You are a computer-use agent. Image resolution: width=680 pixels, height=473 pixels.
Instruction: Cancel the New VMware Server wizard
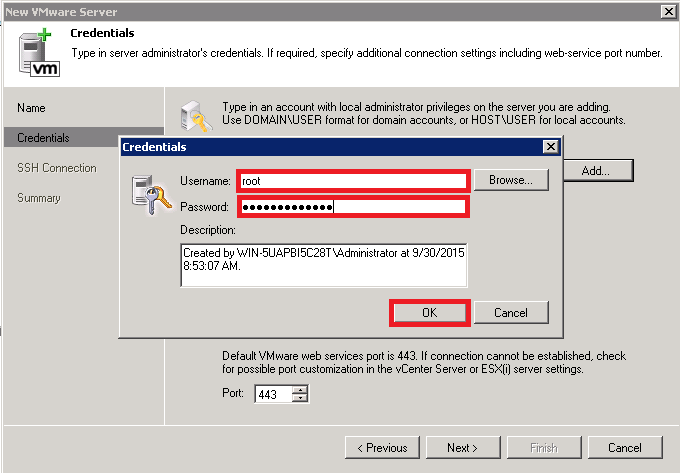pos(625,447)
